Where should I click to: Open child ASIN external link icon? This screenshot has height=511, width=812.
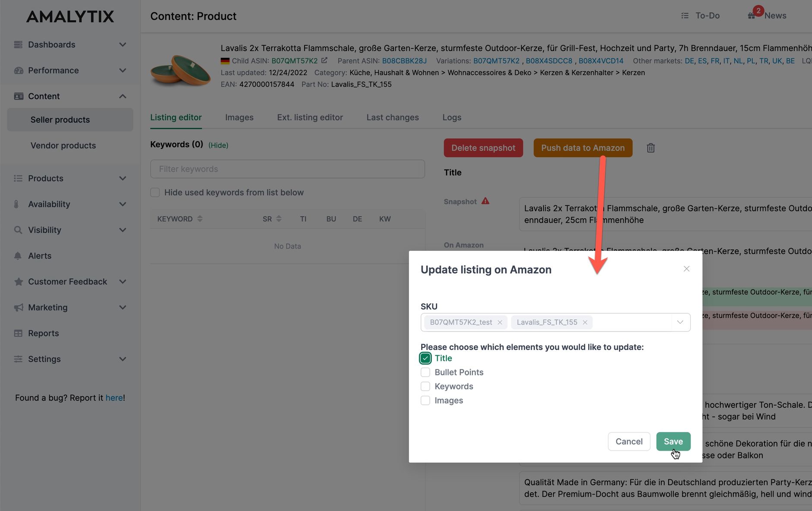coord(324,60)
